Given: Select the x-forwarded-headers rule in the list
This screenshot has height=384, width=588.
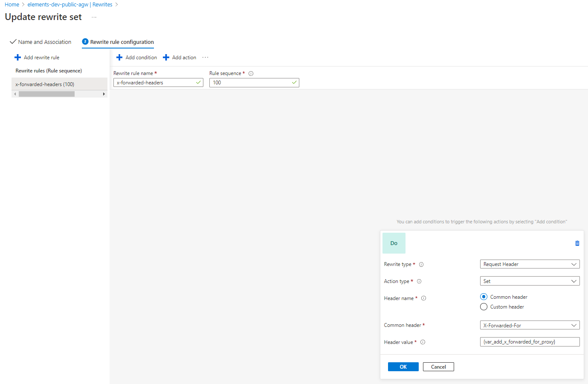Looking at the screenshot, I should (45, 84).
